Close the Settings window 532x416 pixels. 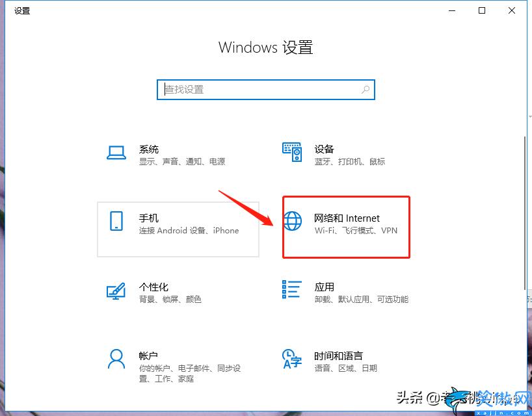[x=512, y=11]
